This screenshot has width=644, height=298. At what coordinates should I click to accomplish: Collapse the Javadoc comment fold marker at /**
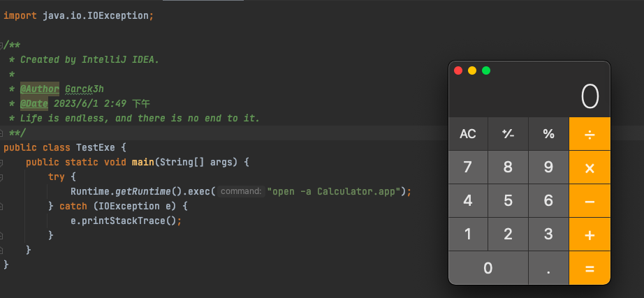[x=1, y=45]
